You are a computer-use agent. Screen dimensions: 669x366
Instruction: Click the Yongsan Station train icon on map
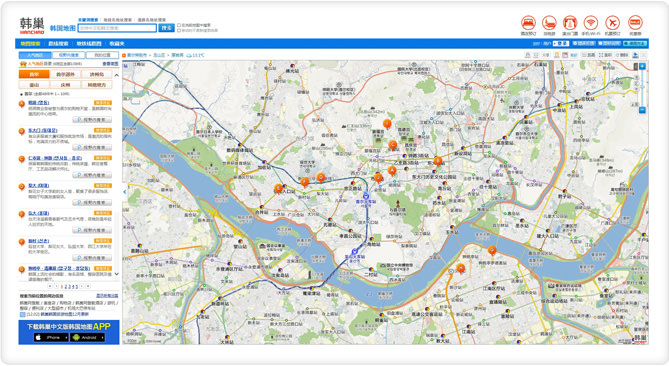[x=355, y=252]
